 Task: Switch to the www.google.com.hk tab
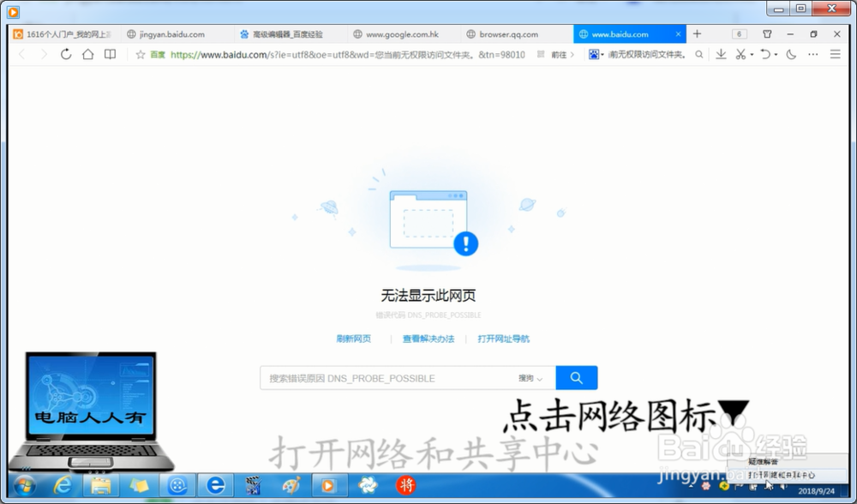click(x=402, y=34)
